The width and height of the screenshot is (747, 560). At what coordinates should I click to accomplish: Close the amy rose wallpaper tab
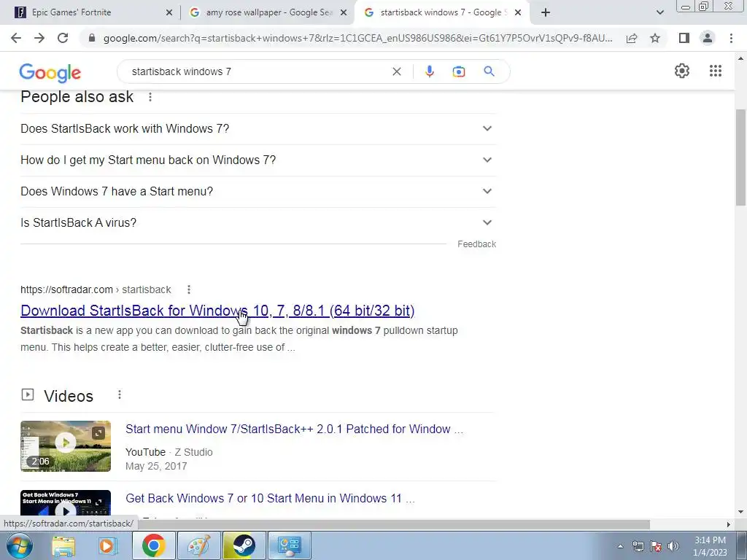point(344,12)
